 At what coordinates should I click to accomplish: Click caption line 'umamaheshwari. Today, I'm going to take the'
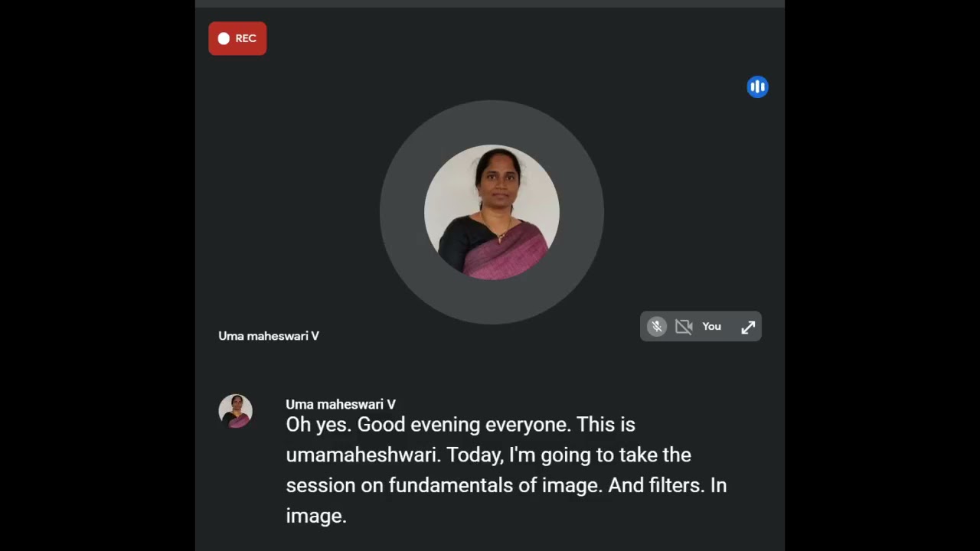(x=488, y=455)
